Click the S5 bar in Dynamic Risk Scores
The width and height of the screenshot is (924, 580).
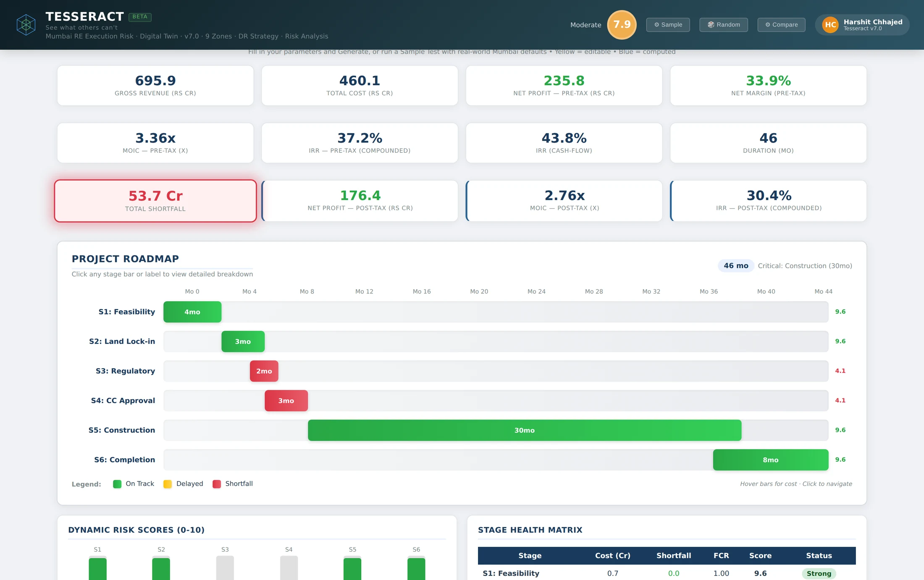[352, 568]
